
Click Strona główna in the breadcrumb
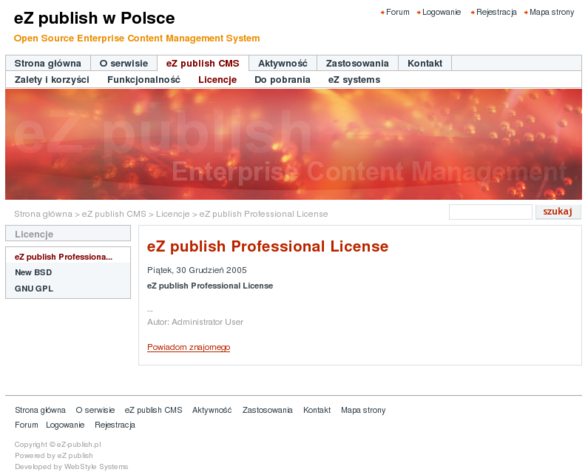pyautogui.click(x=43, y=214)
